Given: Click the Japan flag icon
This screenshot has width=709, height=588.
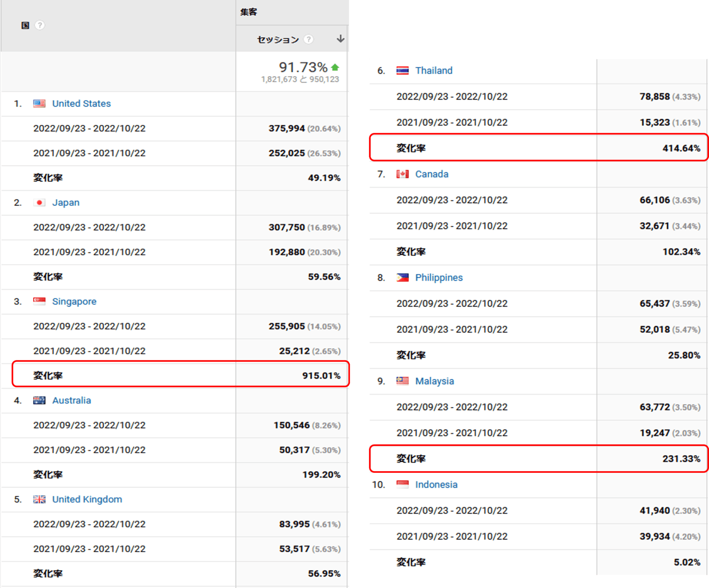Looking at the screenshot, I should (x=39, y=202).
